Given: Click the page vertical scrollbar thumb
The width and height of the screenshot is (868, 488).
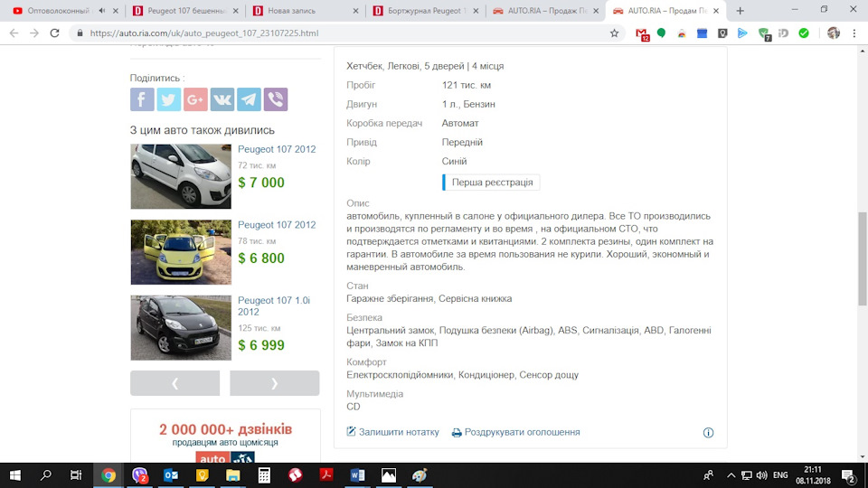Looking at the screenshot, I should coord(863,258).
